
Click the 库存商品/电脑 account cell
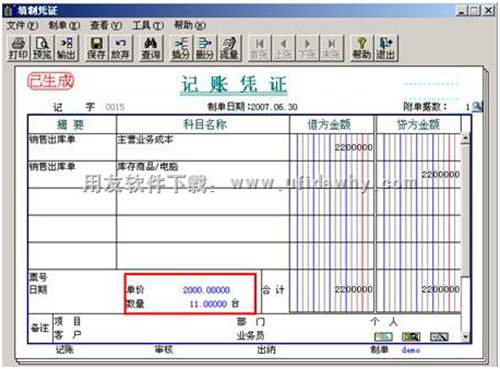[x=203, y=174]
